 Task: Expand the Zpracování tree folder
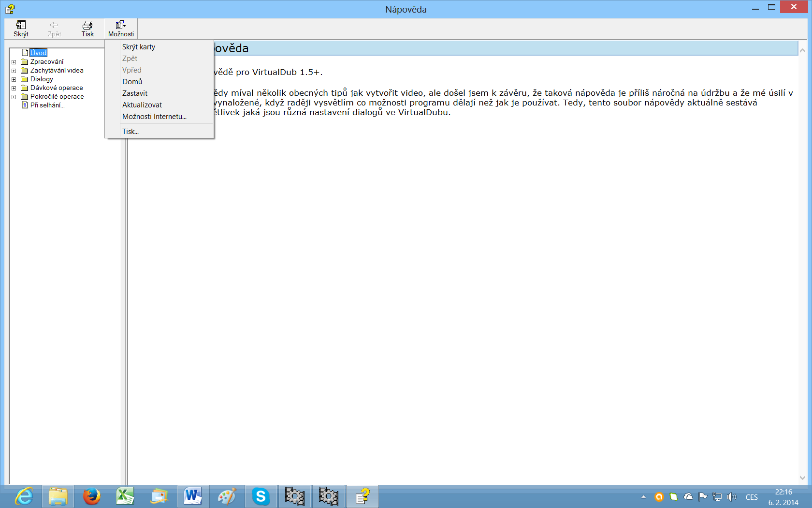(14, 62)
